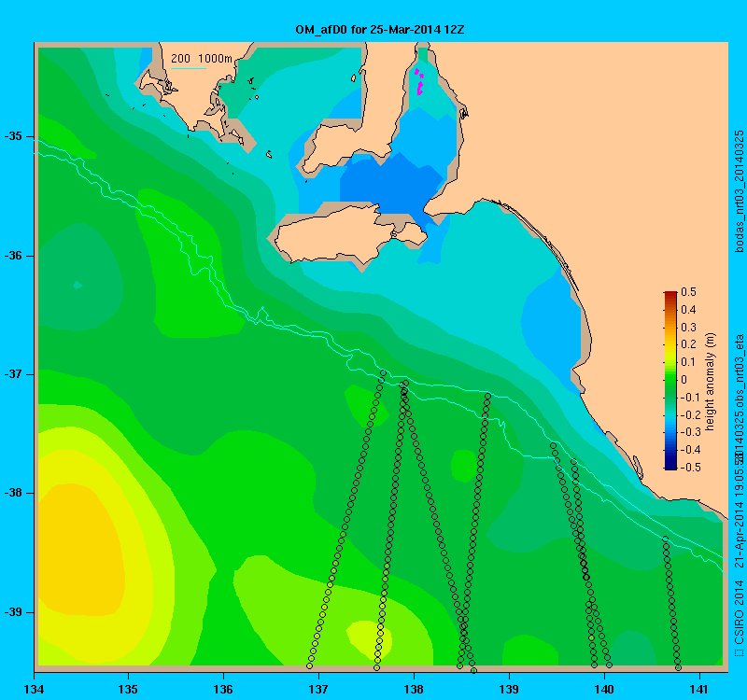The height and width of the screenshot is (700, 747).
Task: Click the longitude axis label 140
Action: tap(604, 690)
